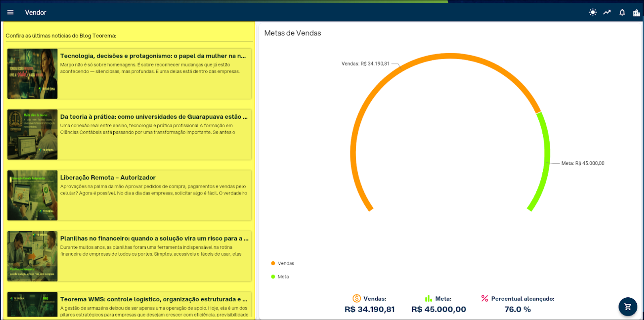Open the hamburger navigation menu

(11, 13)
